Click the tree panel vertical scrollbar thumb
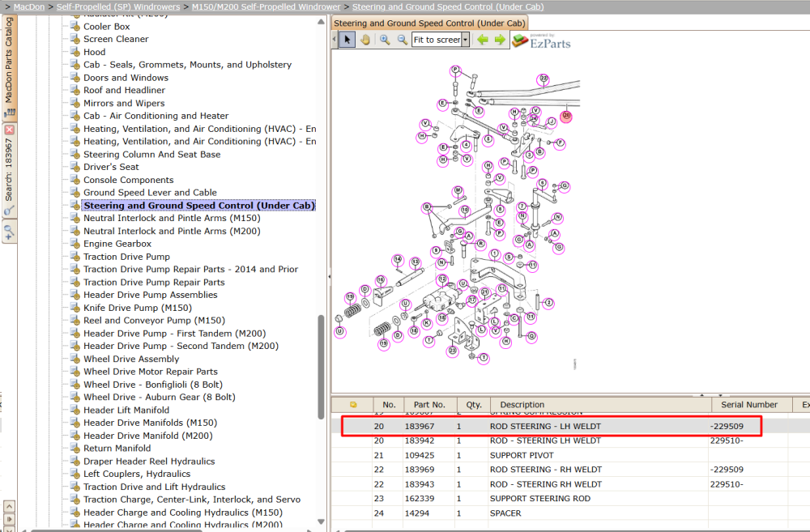 pos(321,367)
